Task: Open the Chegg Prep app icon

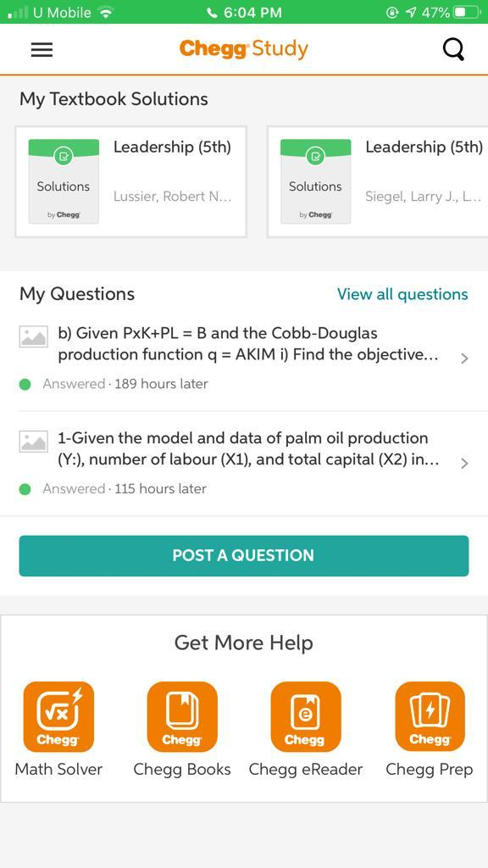Action: click(x=430, y=715)
